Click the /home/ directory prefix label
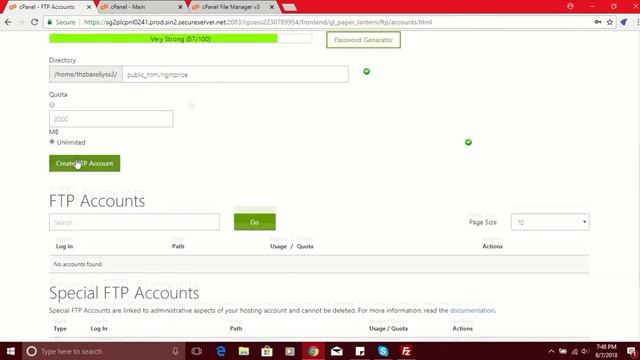The width and height of the screenshot is (640, 360). point(86,74)
